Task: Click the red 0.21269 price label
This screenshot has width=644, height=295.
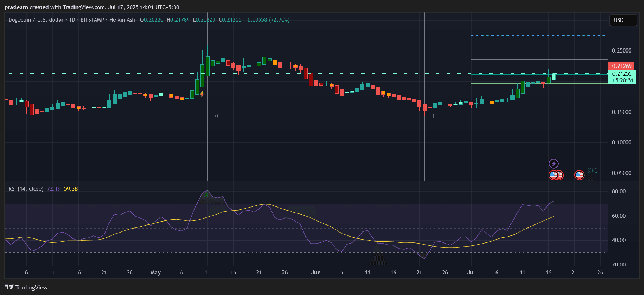Action: [x=622, y=66]
